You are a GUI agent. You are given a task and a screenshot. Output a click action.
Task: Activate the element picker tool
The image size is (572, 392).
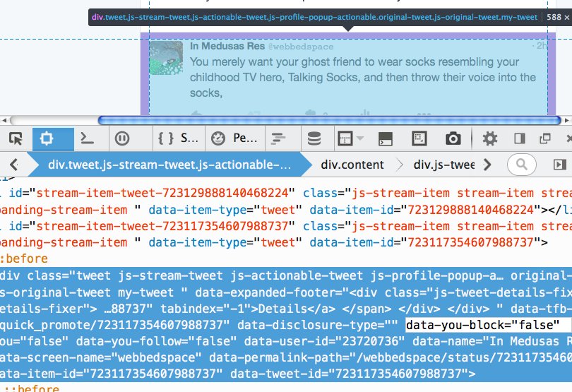(16, 138)
